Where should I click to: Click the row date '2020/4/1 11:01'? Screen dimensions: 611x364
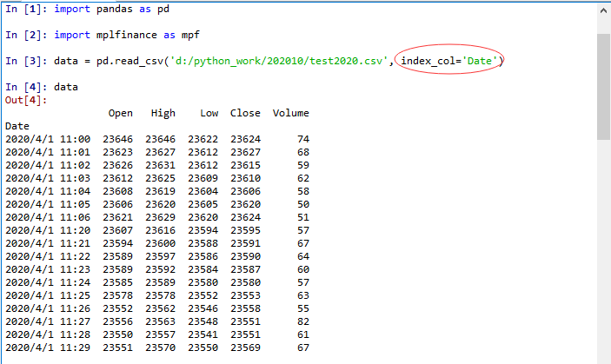pos(48,152)
